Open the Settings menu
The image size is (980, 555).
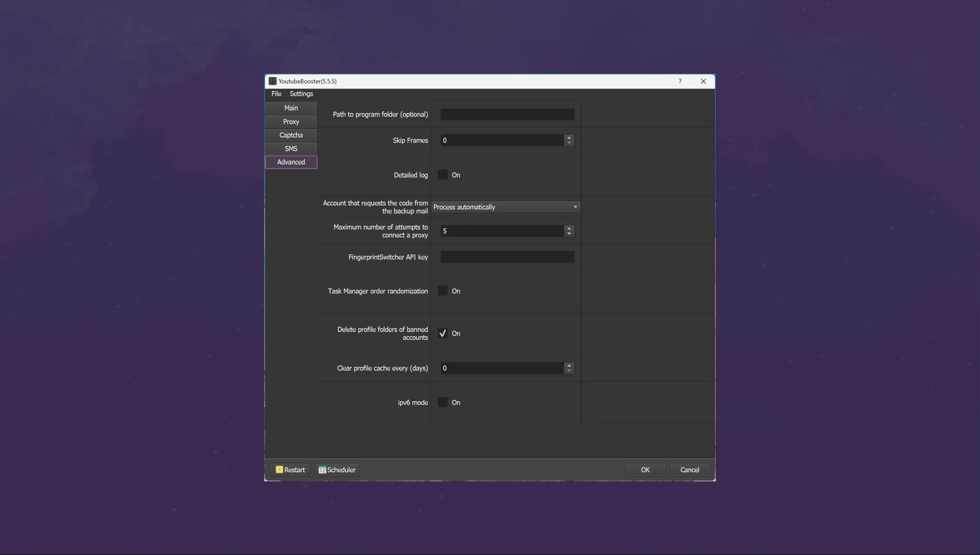coord(301,94)
